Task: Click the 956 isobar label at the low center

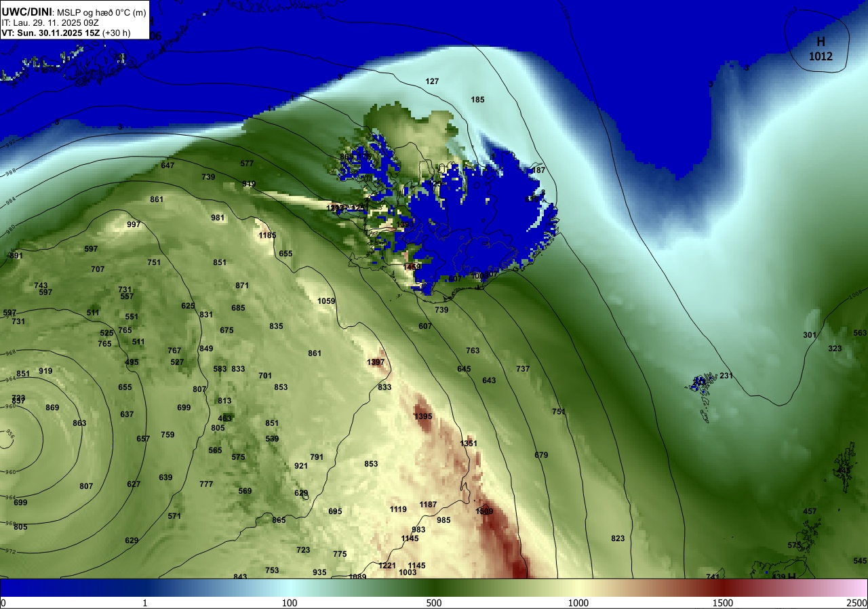Action: point(9,433)
